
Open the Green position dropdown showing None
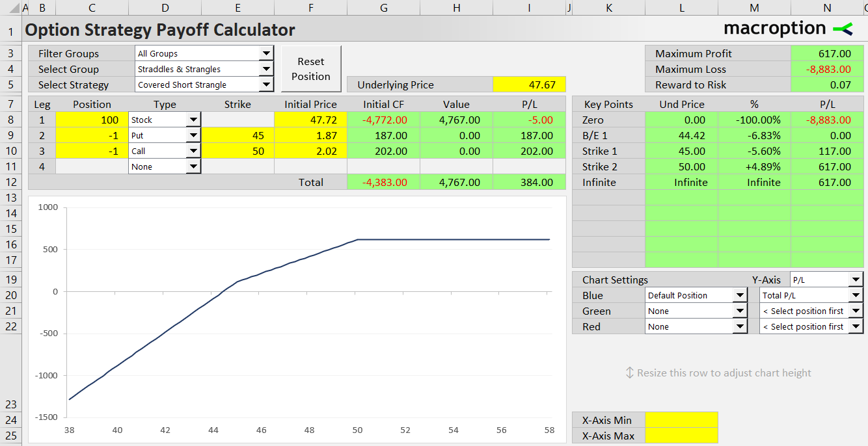740,311
